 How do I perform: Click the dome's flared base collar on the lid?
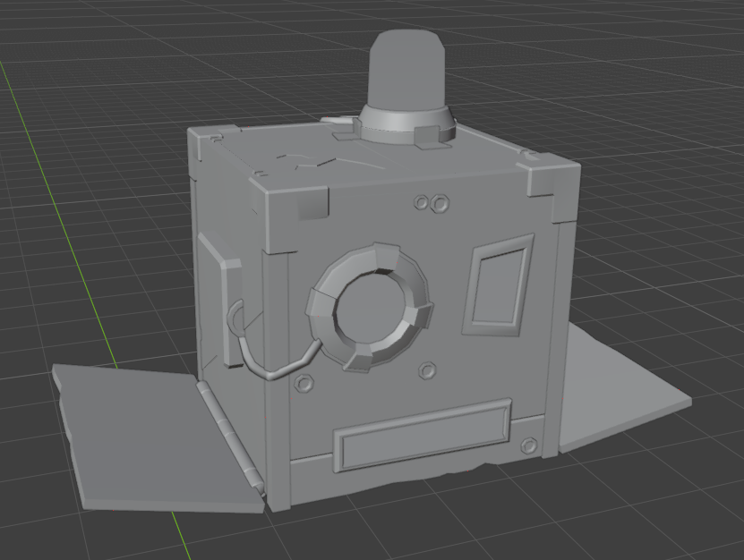coord(406,124)
